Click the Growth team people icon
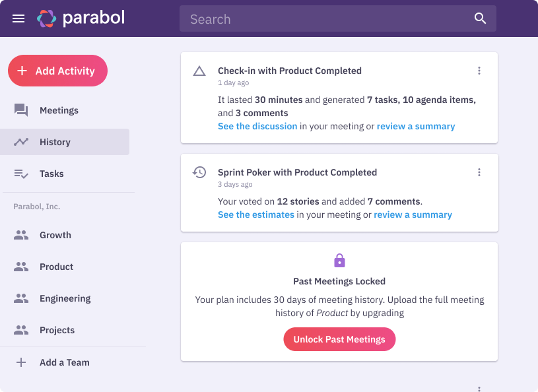This screenshot has width=538, height=392. (x=21, y=235)
